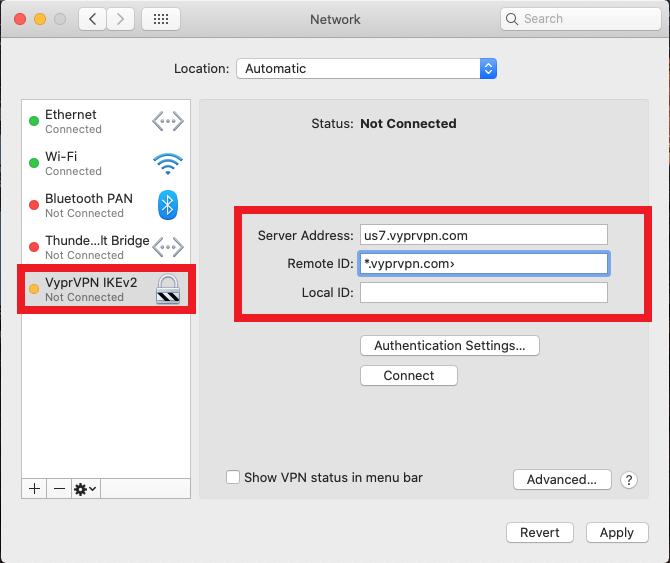Remove selected service with minus button

(x=59, y=488)
